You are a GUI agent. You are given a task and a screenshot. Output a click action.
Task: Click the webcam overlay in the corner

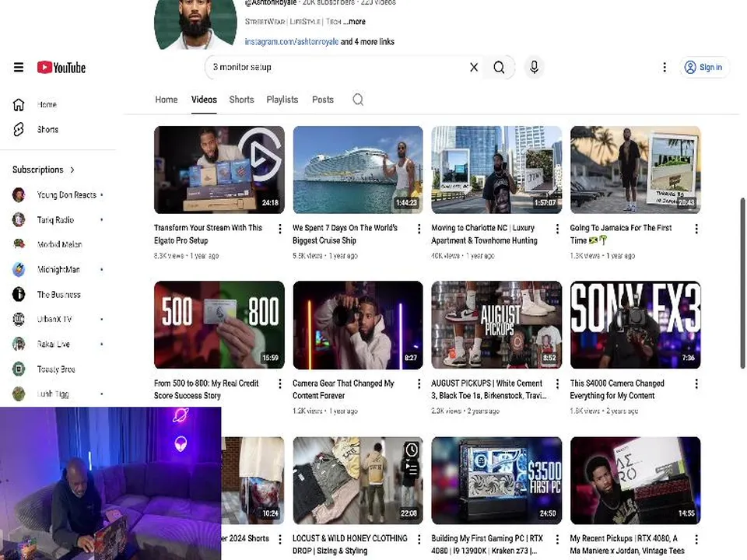click(110, 483)
